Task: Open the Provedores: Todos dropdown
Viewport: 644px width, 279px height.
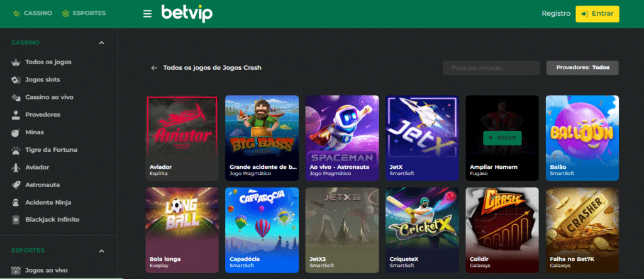Action: coord(582,67)
